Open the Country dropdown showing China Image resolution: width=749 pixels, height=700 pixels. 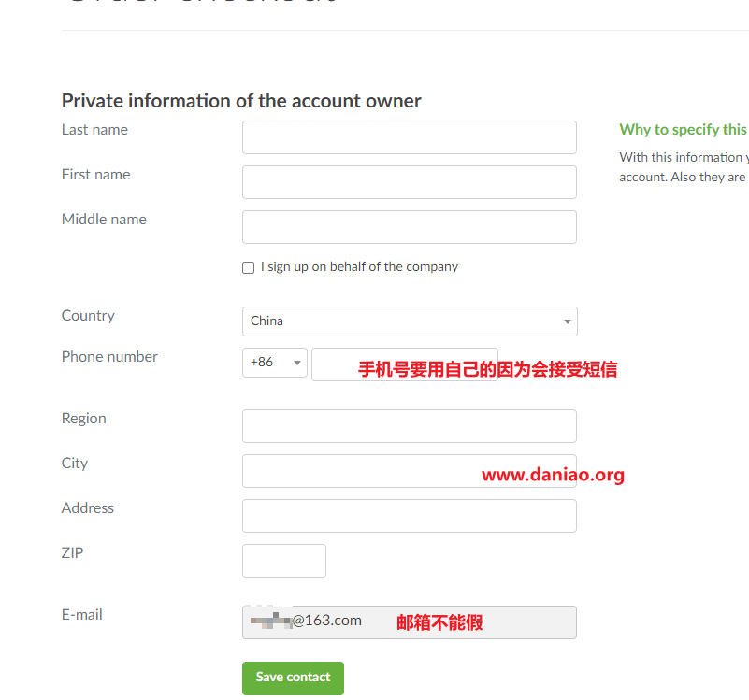click(410, 321)
